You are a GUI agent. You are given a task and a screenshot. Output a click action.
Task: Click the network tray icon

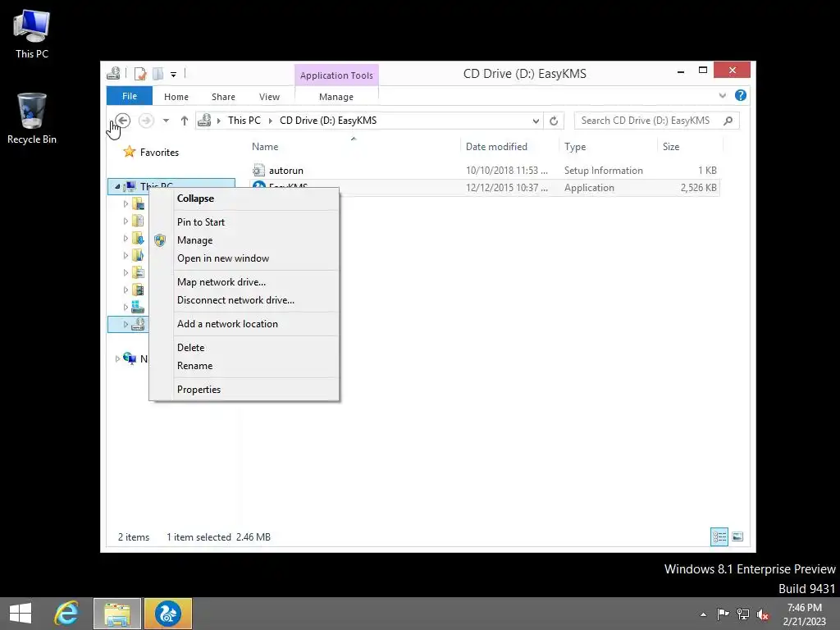point(743,614)
